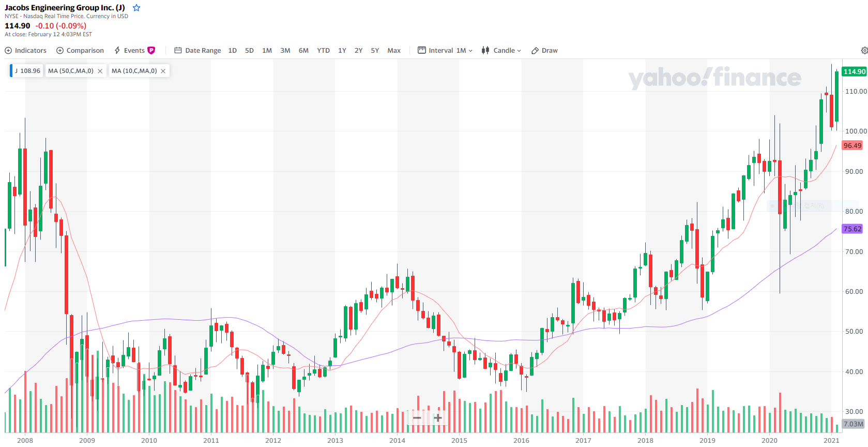
Task: Click the 2021 label on time axis
Action: (831, 440)
